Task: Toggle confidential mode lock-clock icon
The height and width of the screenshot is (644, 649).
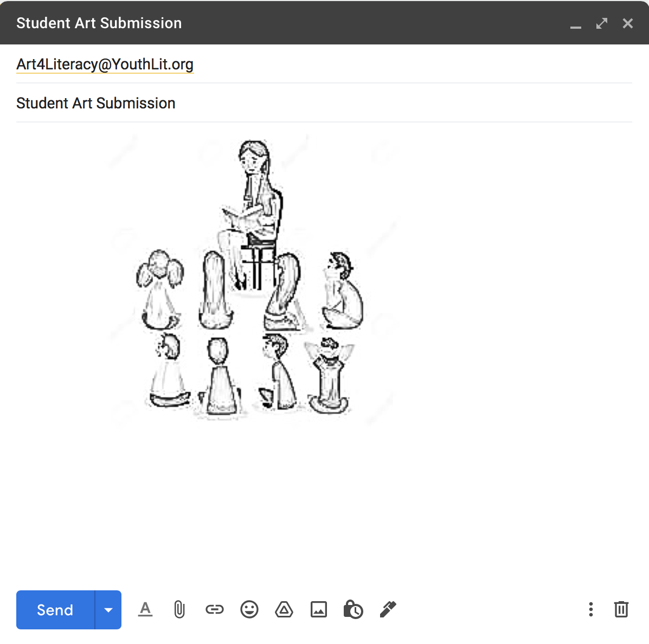Action: tap(353, 609)
